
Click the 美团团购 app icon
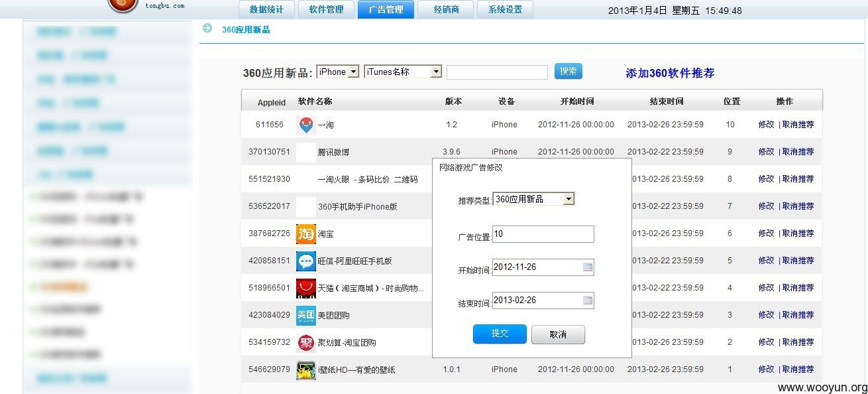pyautogui.click(x=305, y=315)
